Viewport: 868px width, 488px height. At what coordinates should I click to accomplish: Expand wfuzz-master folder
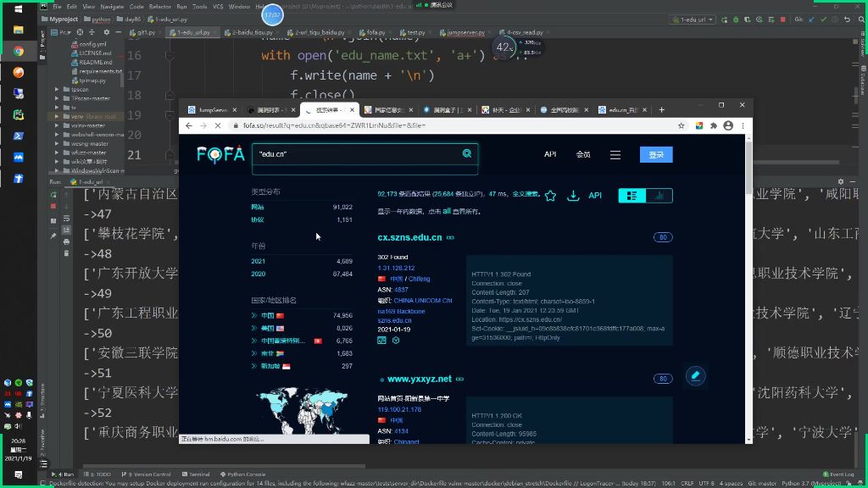tap(57, 152)
